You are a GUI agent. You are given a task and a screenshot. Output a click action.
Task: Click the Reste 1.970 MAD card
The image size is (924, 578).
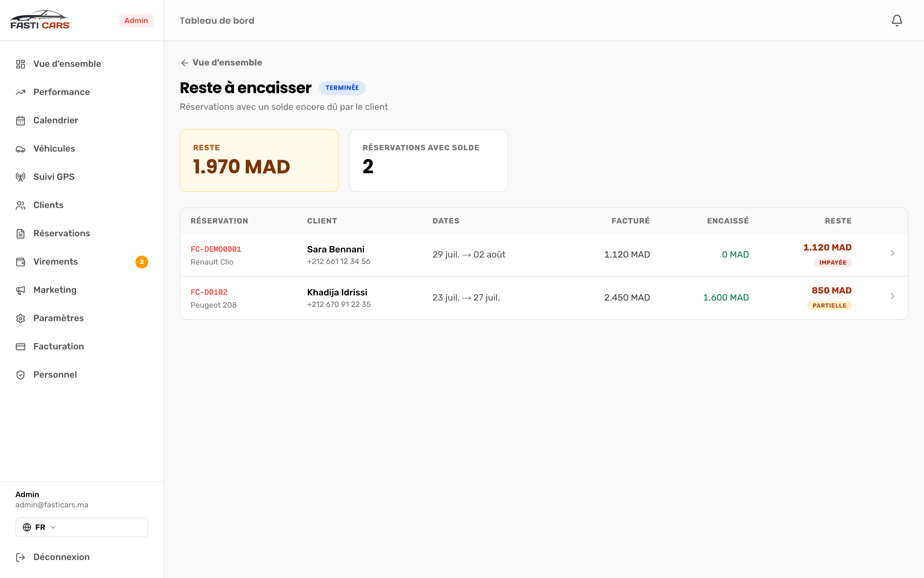pos(259,161)
